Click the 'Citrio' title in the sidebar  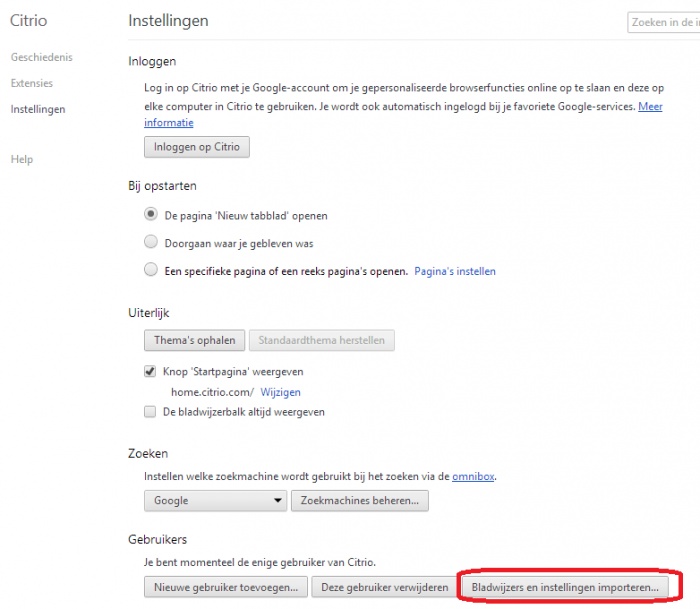click(x=29, y=21)
